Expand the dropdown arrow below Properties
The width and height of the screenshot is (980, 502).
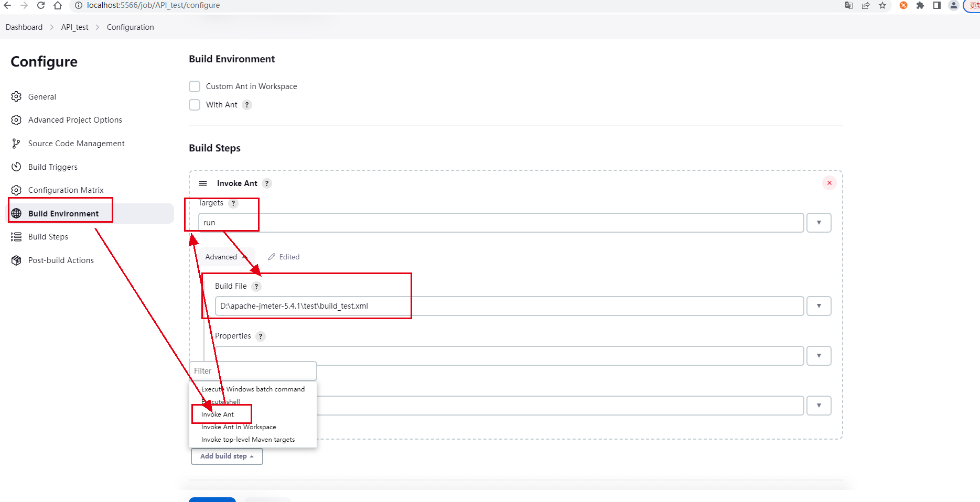[x=819, y=406]
